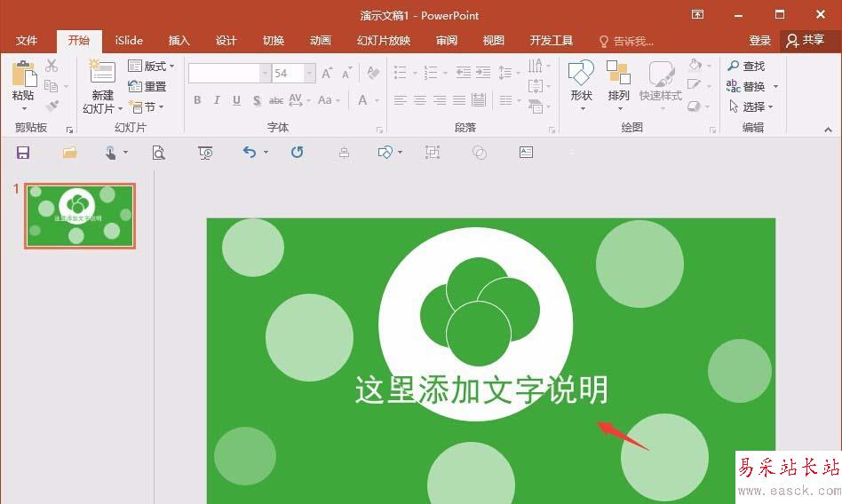Center align text in paragraph group
This screenshot has height=504, width=842.
(420, 100)
